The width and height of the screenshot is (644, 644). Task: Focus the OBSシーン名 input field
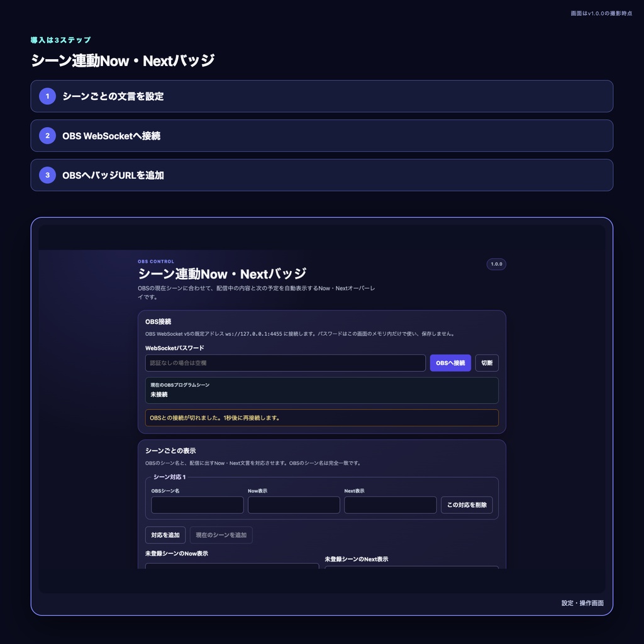point(197,505)
